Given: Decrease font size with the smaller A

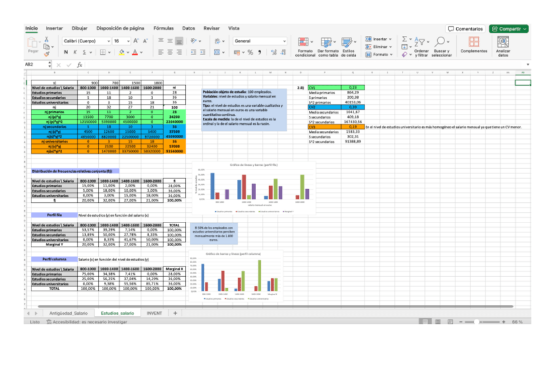Looking at the screenshot, I should click(145, 41).
